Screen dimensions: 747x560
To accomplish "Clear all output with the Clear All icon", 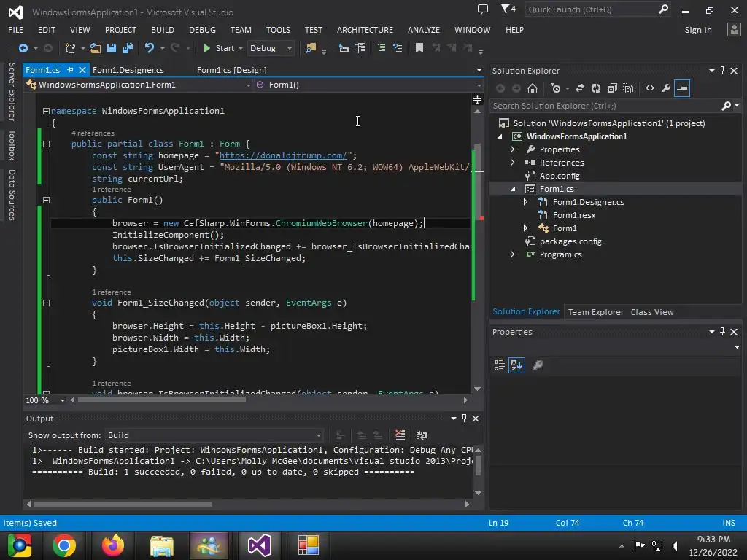I will click(400, 435).
